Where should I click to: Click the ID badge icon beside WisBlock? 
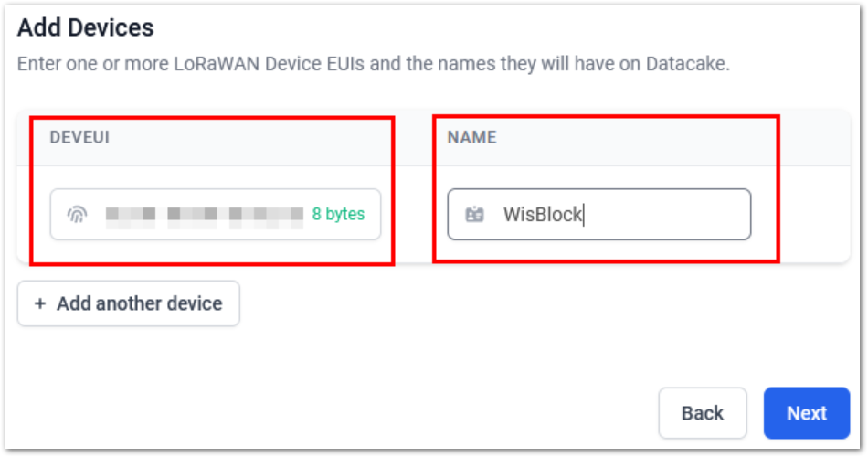point(474,215)
